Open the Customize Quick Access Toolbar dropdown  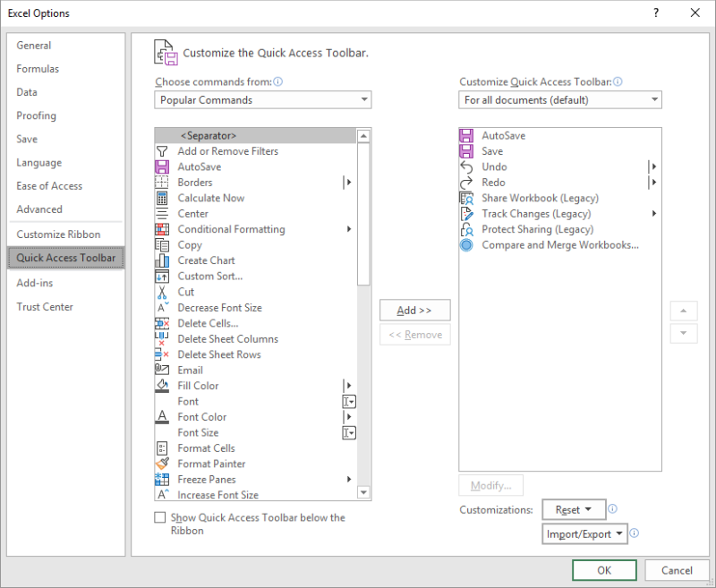click(x=559, y=99)
